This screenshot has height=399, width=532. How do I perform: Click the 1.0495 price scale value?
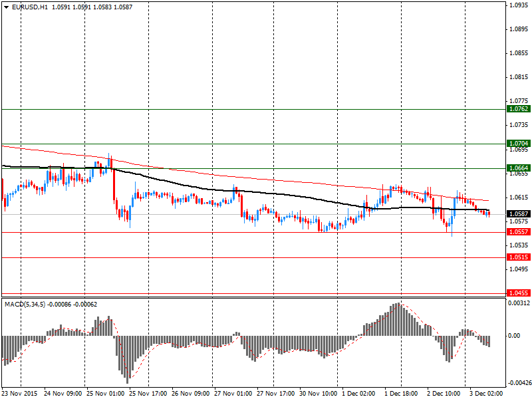coord(519,269)
